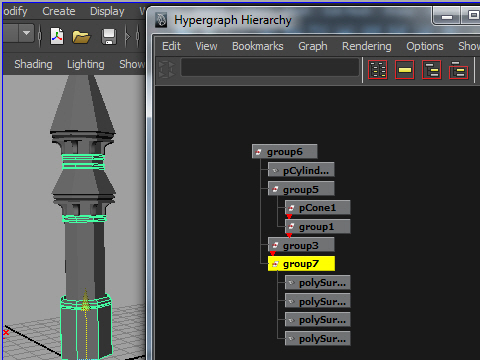Minimize the Hypergraph Hierarchy window
Screen dimensions: 480x360
447,16
